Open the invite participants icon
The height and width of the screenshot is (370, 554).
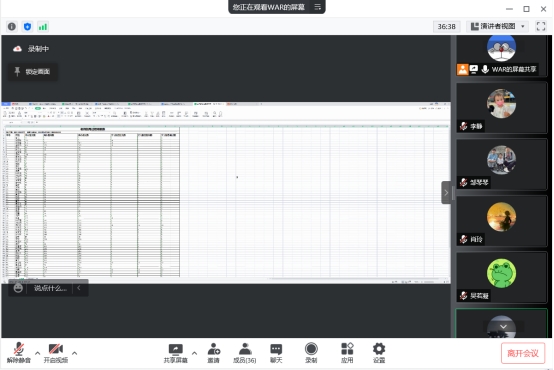click(x=213, y=353)
